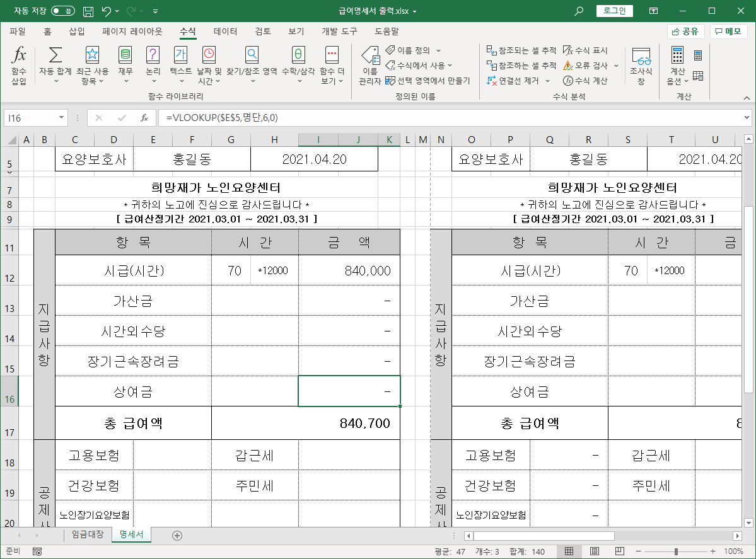Open the 함수 삽입 (Insert Function) icon
The height and width of the screenshot is (559, 756).
tap(19, 55)
